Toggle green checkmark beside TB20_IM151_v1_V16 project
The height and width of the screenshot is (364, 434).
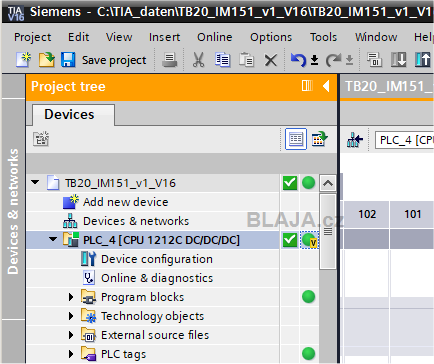(290, 183)
